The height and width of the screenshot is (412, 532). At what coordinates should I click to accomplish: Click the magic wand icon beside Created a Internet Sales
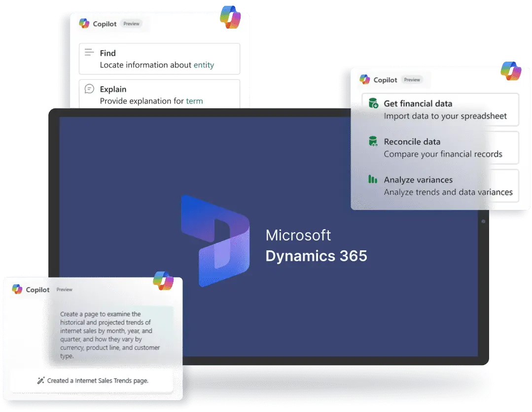pyautogui.click(x=41, y=380)
